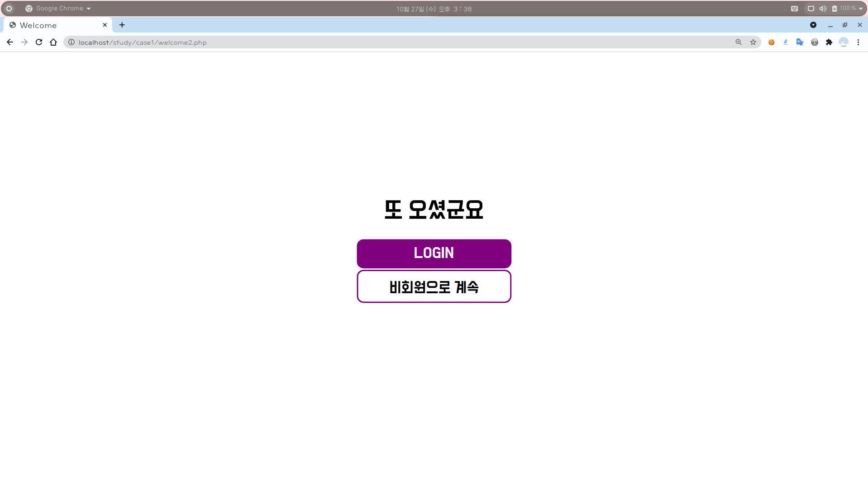Open the Chrome profile avatar
The image size is (868, 488).
(843, 42)
